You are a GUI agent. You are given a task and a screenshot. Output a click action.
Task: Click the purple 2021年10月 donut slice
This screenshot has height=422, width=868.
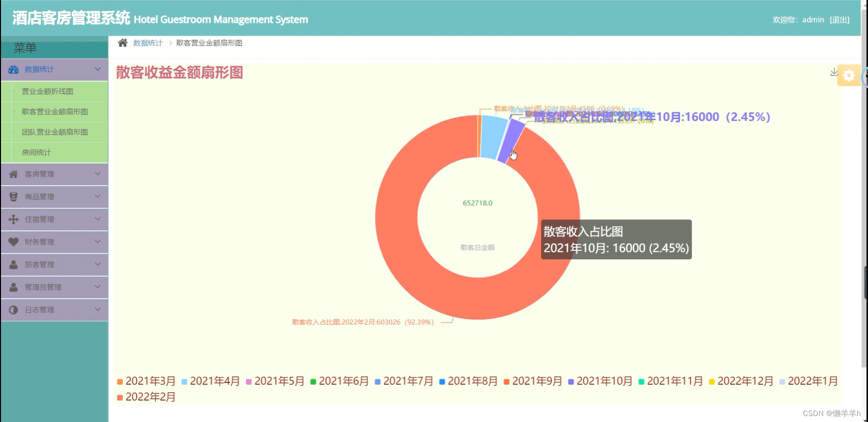tap(512, 141)
